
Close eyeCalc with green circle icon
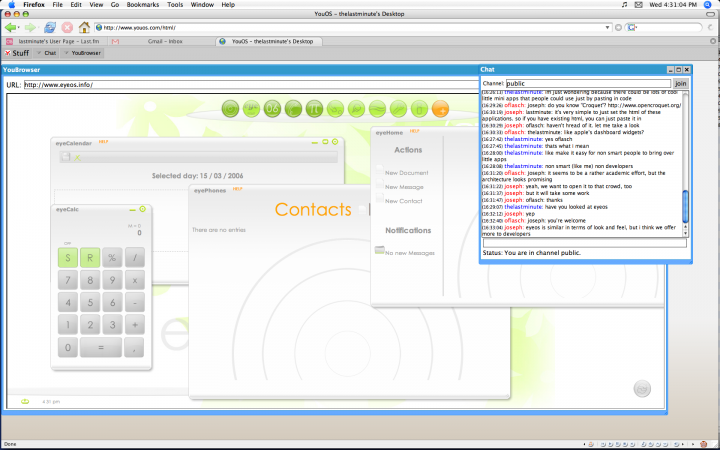(143, 209)
